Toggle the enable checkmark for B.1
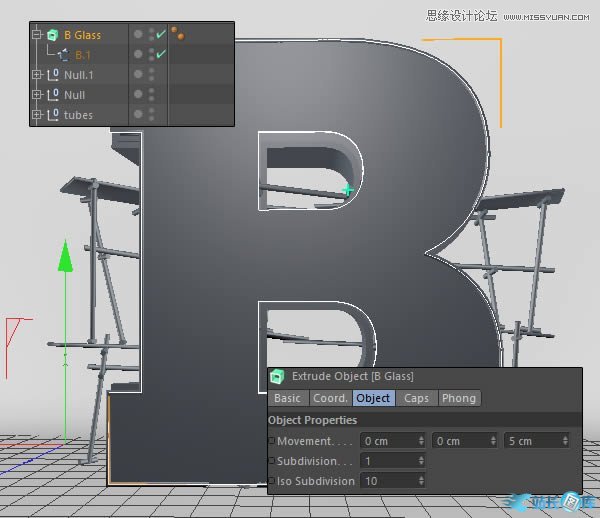Screen dimensions: 600x518 (x=160, y=55)
